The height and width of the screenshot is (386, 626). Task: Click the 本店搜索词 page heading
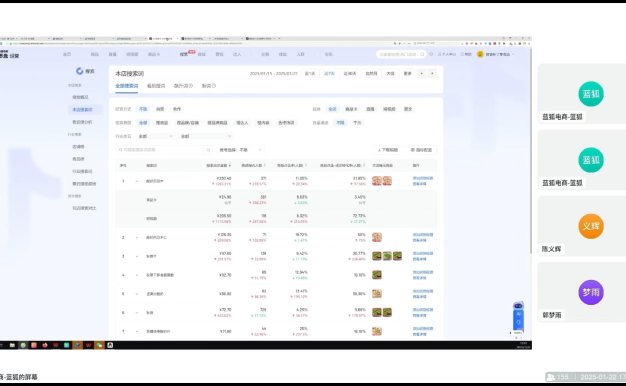[129, 73]
